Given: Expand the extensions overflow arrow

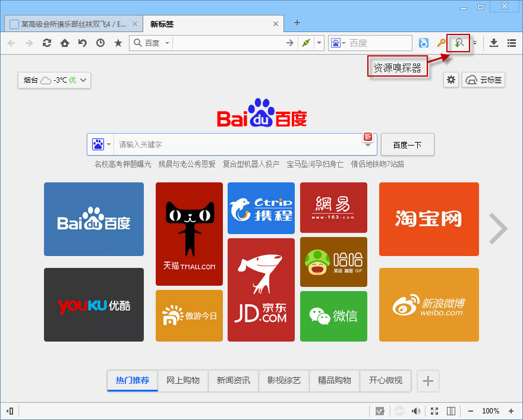Looking at the screenshot, I should point(475,43).
